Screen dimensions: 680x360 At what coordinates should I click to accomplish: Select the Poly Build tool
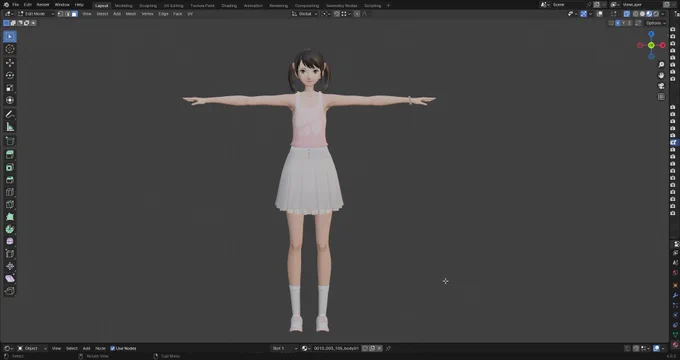(x=10, y=217)
